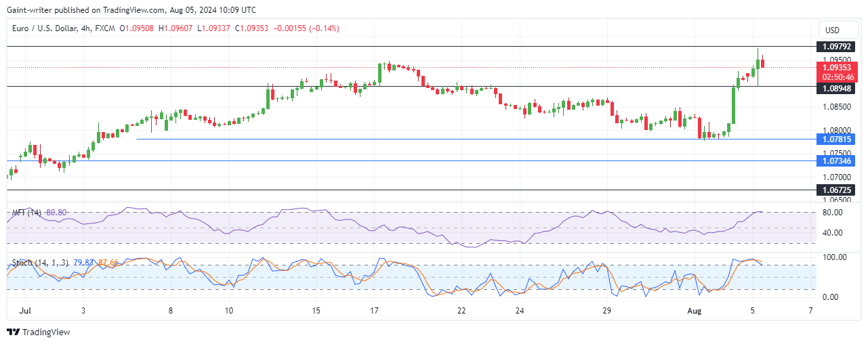Select the 1.07346 blue price label
Screen dimensions: 868x344
(837, 160)
